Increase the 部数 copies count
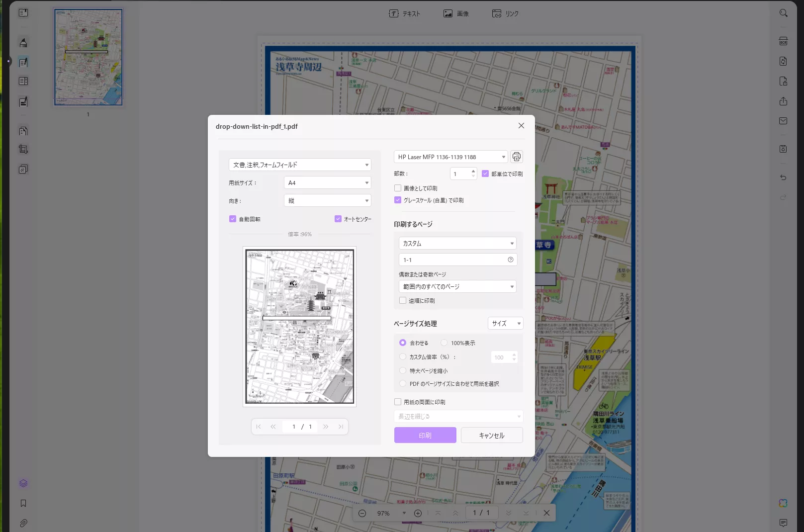This screenshot has width=804, height=532. (473, 171)
